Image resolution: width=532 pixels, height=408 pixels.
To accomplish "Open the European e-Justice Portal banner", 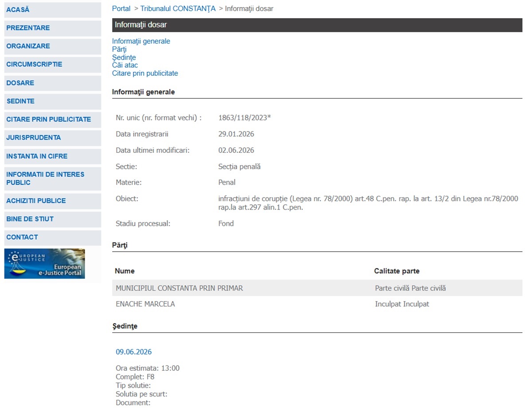I will (44, 264).
